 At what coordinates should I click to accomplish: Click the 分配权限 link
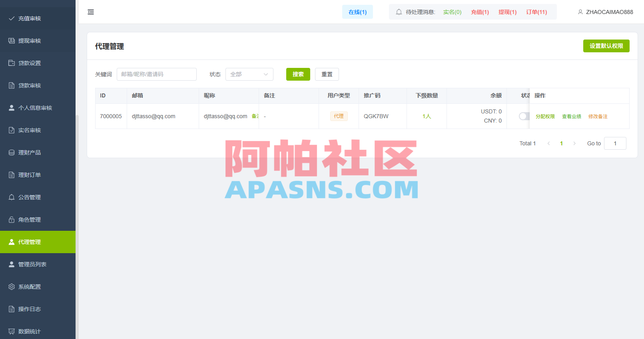(x=545, y=116)
